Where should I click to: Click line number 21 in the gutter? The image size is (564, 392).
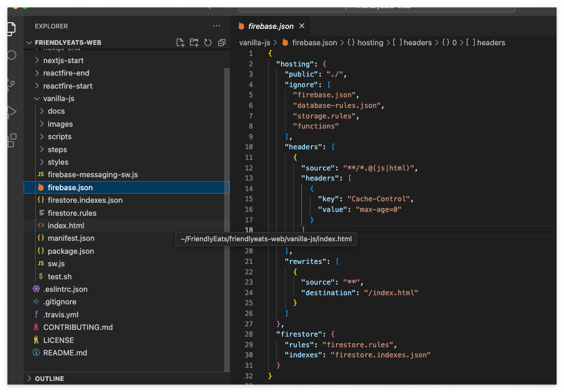[x=249, y=261]
